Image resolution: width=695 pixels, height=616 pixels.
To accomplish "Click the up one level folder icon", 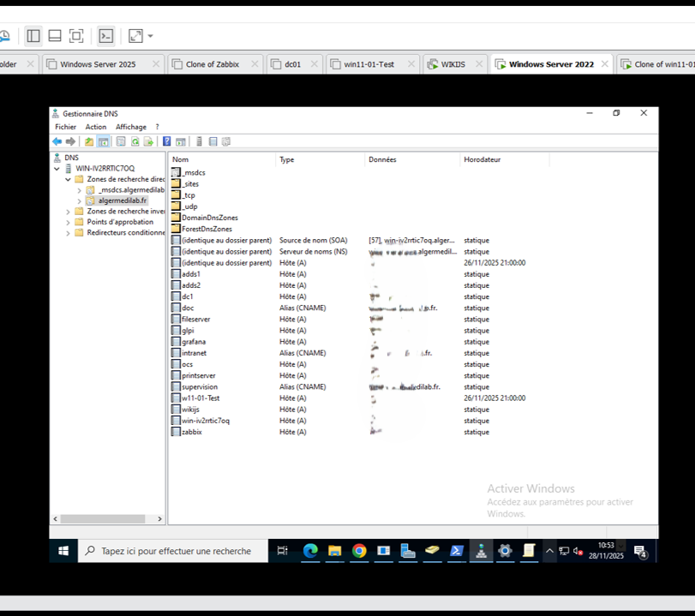I will (x=89, y=141).
